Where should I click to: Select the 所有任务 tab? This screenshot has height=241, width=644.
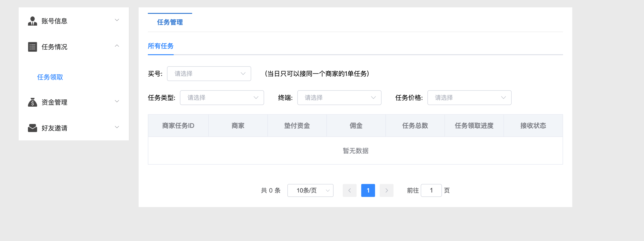[x=161, y=46]
